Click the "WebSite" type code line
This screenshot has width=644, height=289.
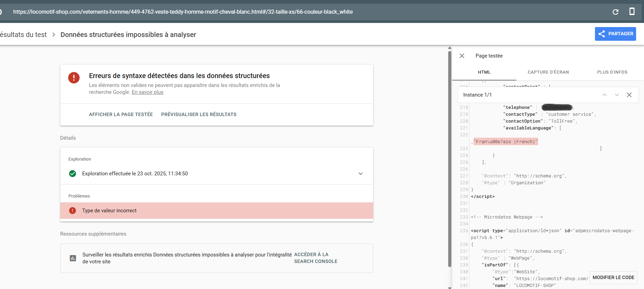click(x=516, y=272)
